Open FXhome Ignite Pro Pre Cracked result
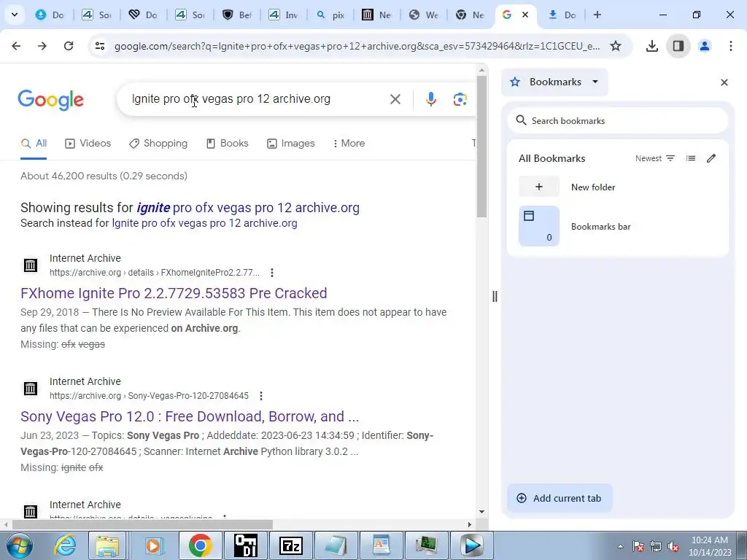Image resolution: width=747 pixels, height=560 pixels. (174, 293)
